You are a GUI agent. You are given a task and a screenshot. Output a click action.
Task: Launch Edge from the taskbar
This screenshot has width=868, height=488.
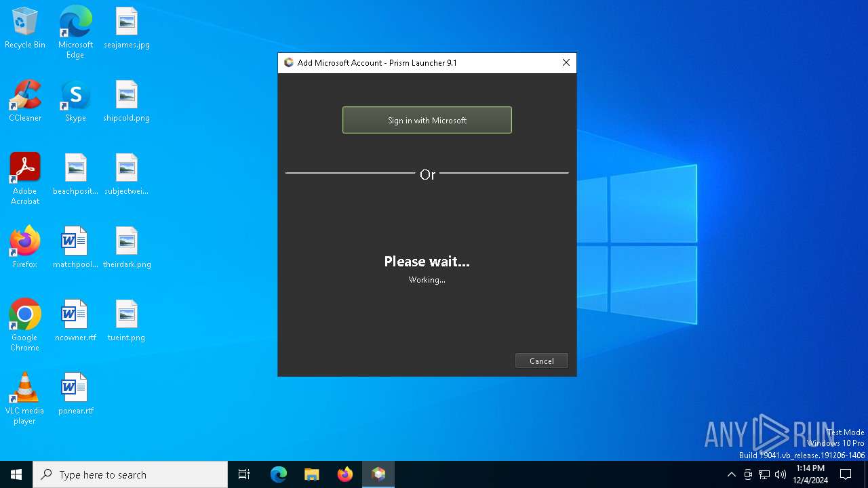279,474
